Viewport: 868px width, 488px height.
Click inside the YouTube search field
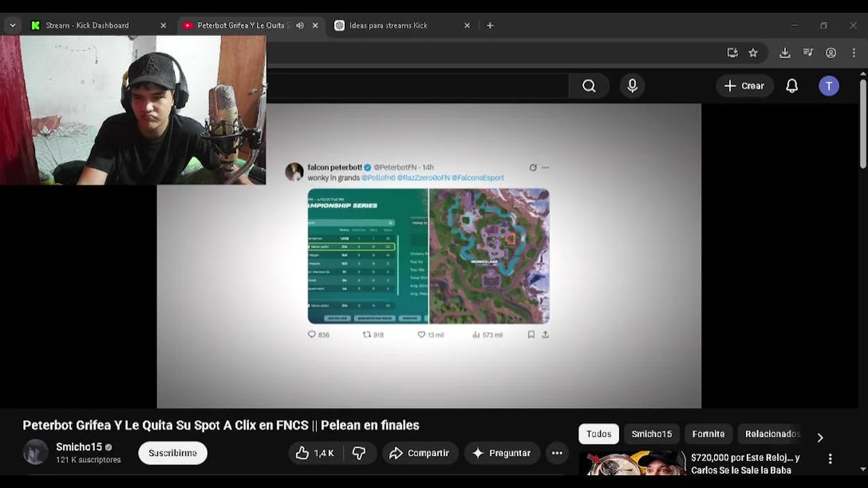click(417, 86)
